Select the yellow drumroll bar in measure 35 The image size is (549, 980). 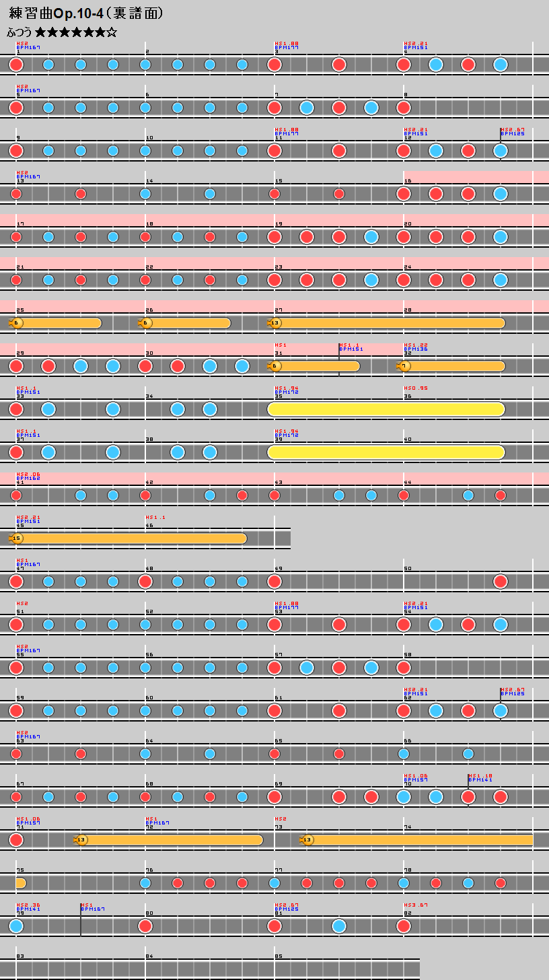386,409
